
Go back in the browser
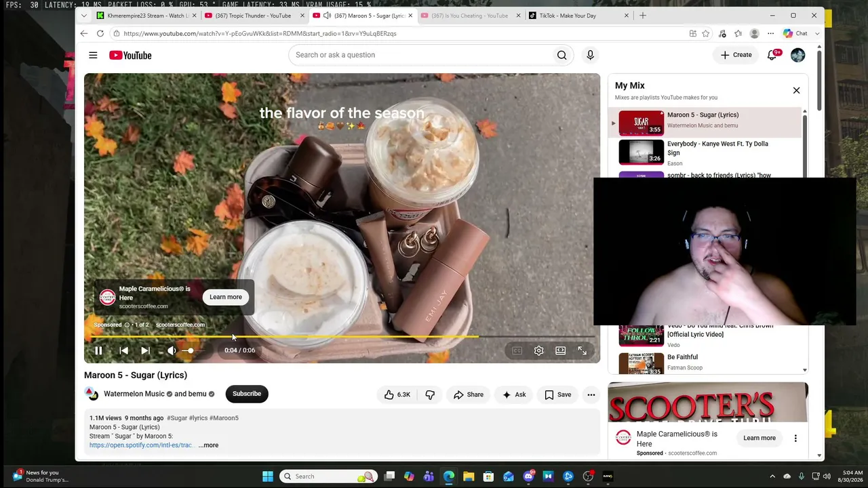pos(84,33)
